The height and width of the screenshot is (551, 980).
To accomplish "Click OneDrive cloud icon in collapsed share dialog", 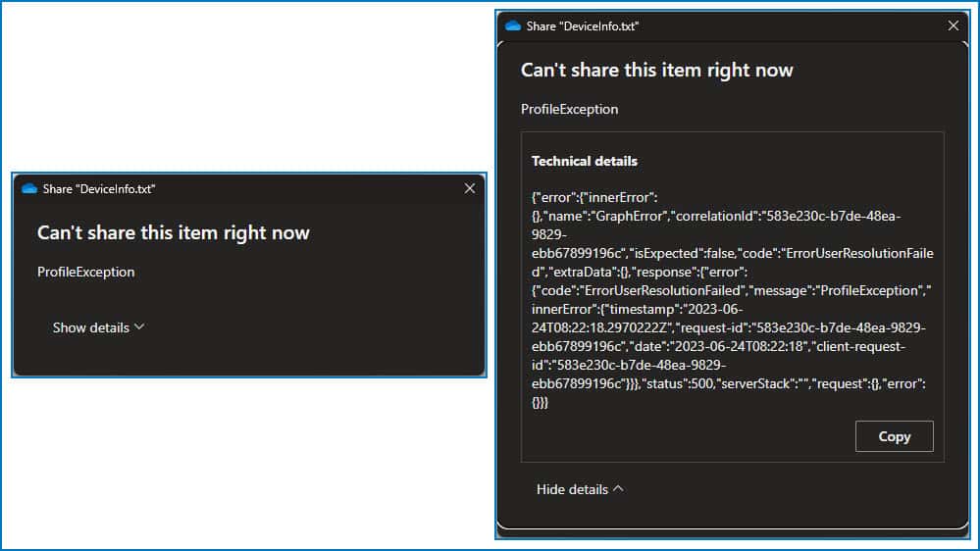I will tap(28, 188).
